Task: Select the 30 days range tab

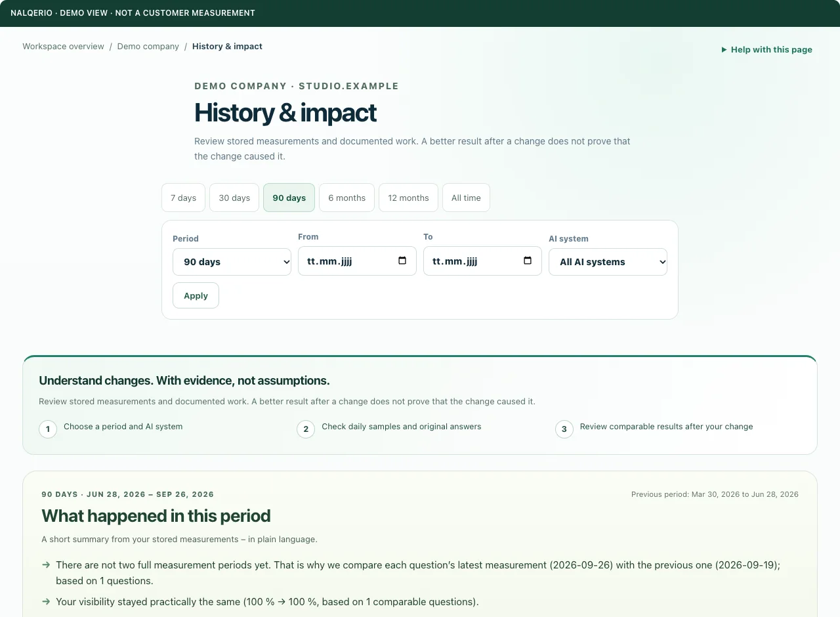Action: [x=234, y=198]
